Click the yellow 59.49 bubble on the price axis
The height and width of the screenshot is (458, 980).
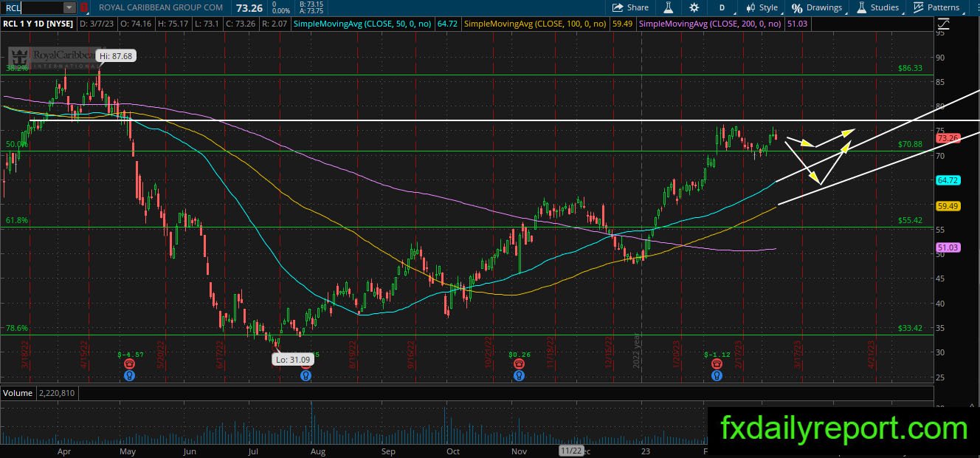click(x=947, y=206)
